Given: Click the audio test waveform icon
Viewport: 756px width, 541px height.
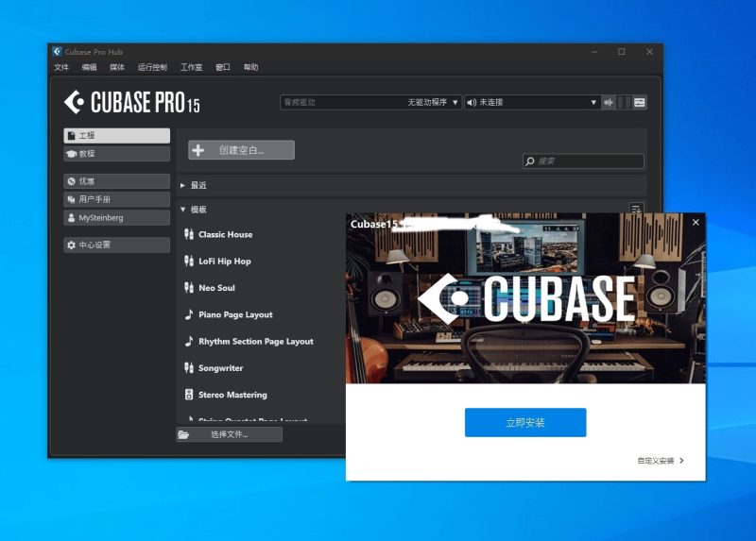Looking at the screenshot, I should [x=609, y=102].
